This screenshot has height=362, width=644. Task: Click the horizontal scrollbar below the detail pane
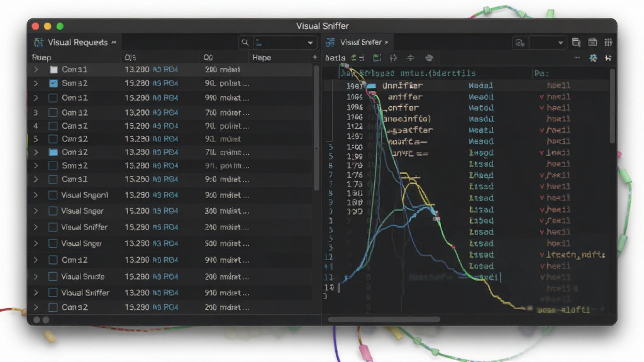[384, 319]
